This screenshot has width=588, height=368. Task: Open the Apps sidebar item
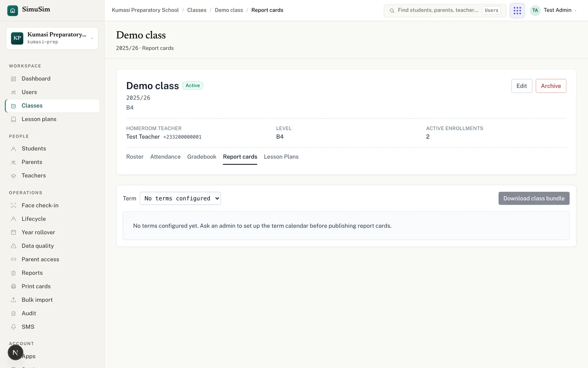[52, 356]
